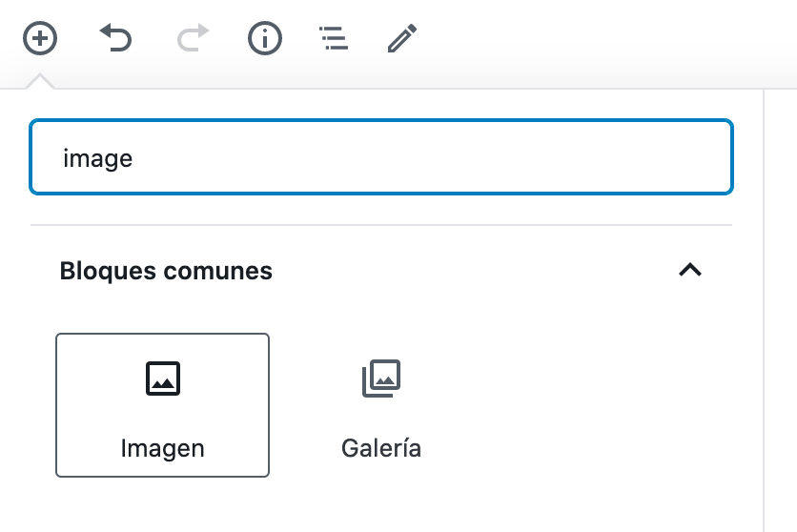Insert the Imagen block
Screen dimensions: 797x532
(163, 405)
